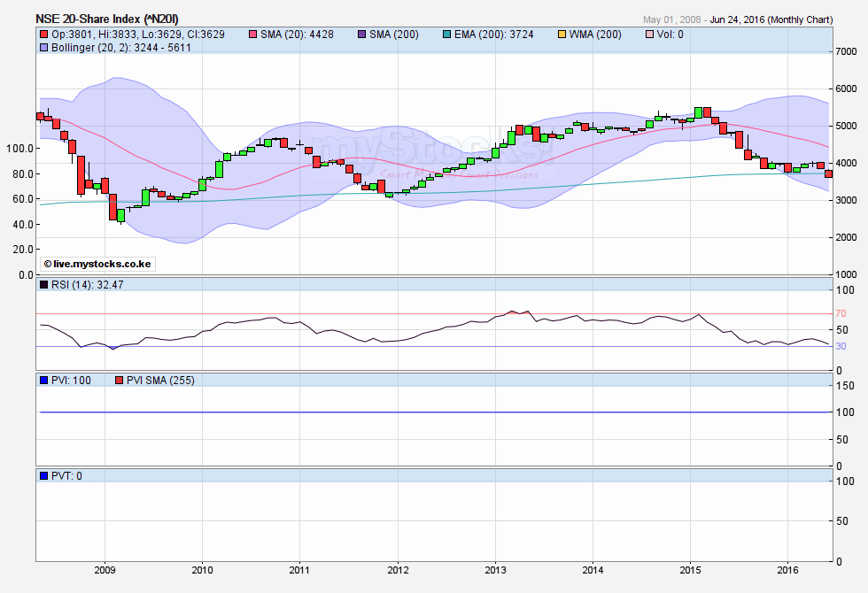Click the black RSI (14) legend marker
The width and height of the screenshot is (868, 593).
(44, 284)
